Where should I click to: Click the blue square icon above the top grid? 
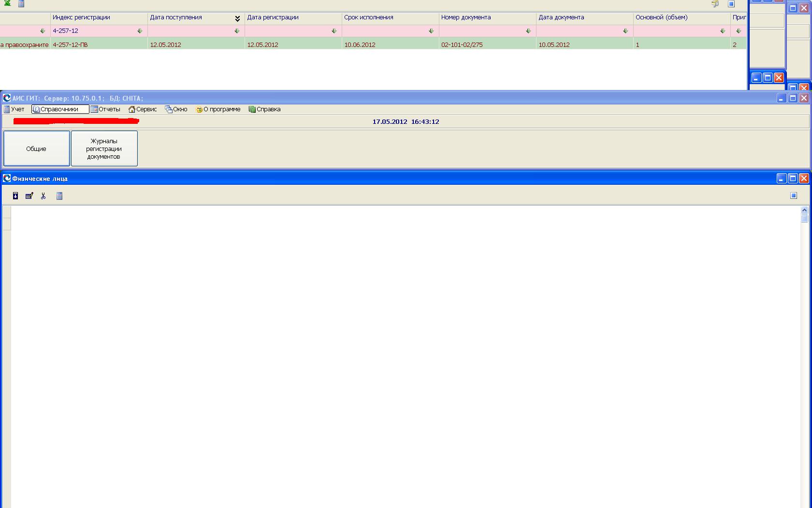coord(731,4)
